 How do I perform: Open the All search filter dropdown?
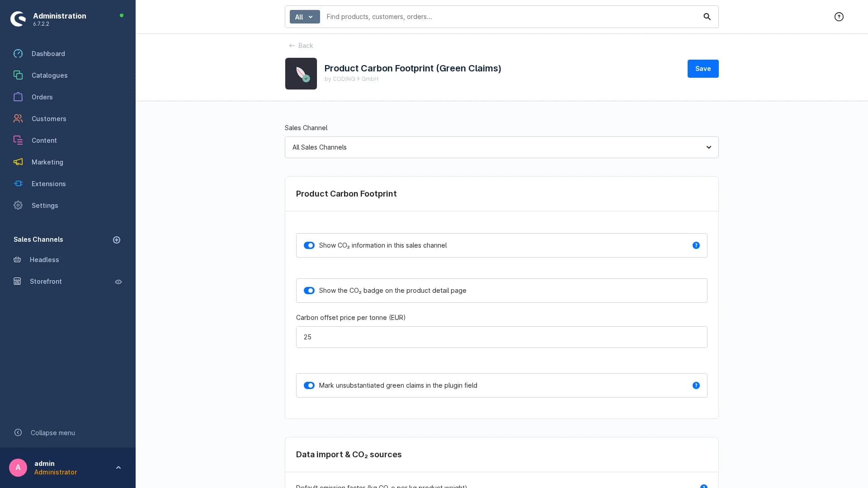[x=305, y=17]
